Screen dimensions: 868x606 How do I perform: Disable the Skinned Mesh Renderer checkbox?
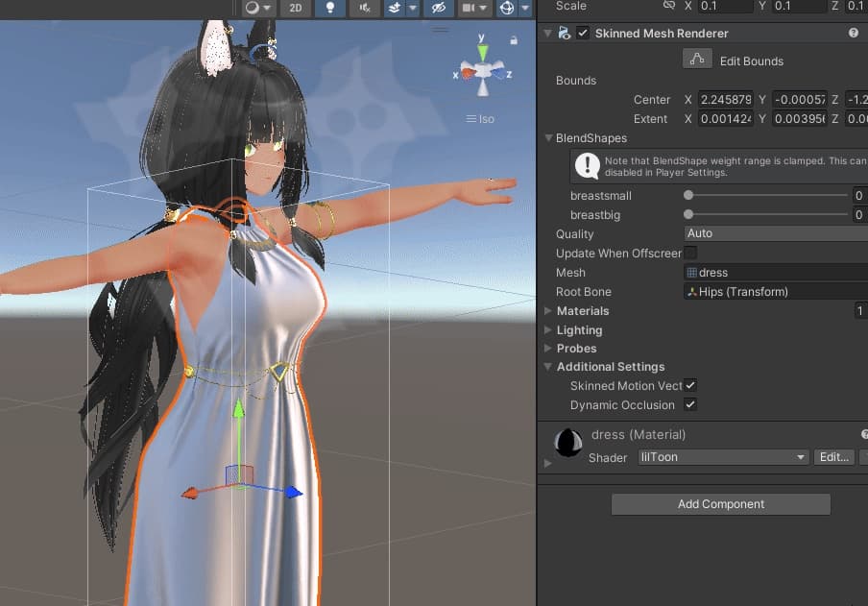tap(583, 34)
